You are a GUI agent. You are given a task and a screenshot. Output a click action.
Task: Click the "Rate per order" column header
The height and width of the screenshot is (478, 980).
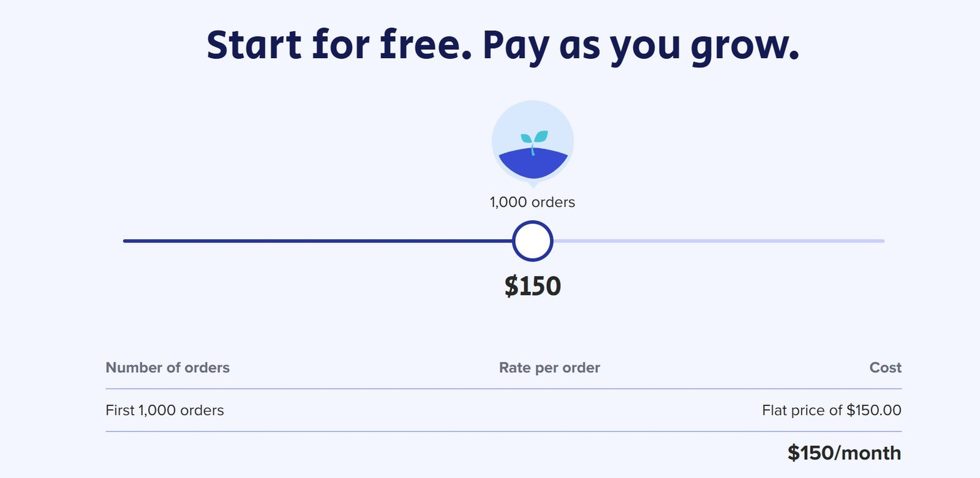tap(549, 367)
